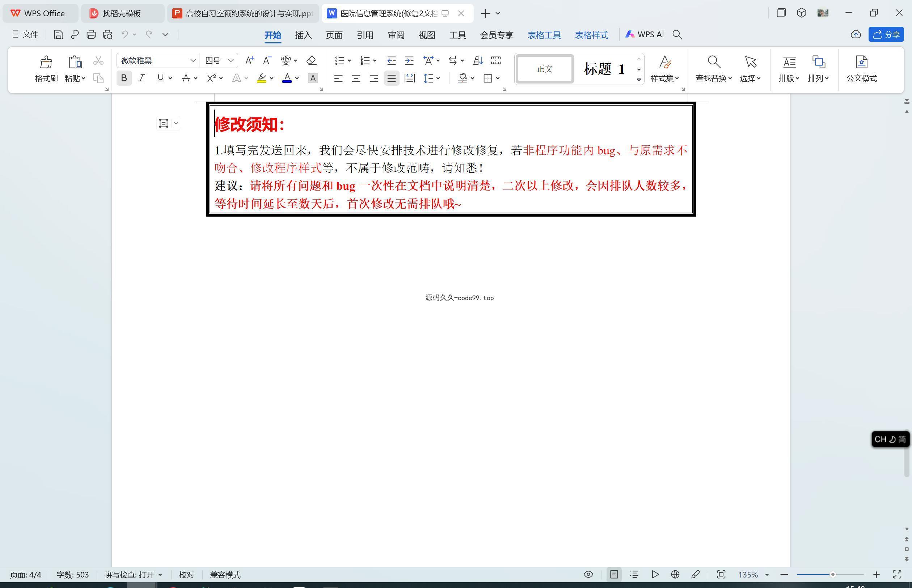Click the play slideshow icon in status bar

tap(655, 575)
